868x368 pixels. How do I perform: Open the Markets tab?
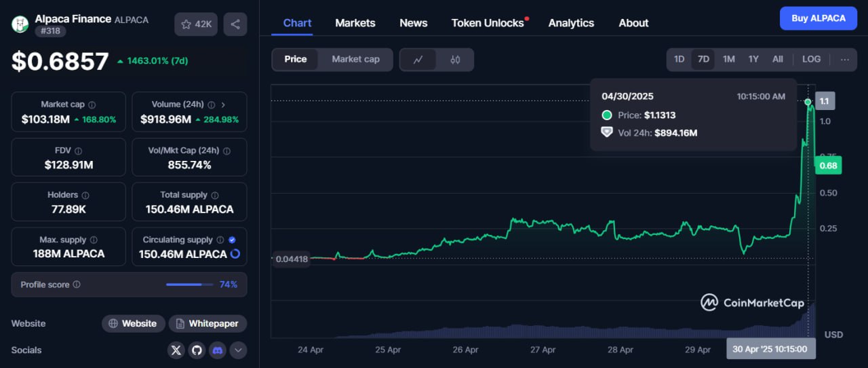[355, 22]
